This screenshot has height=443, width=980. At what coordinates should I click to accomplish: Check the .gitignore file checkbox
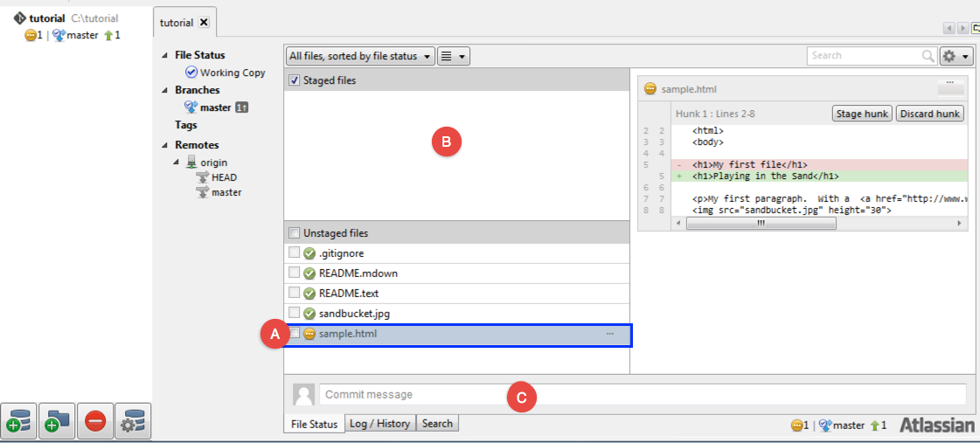(x=294, y=253)
